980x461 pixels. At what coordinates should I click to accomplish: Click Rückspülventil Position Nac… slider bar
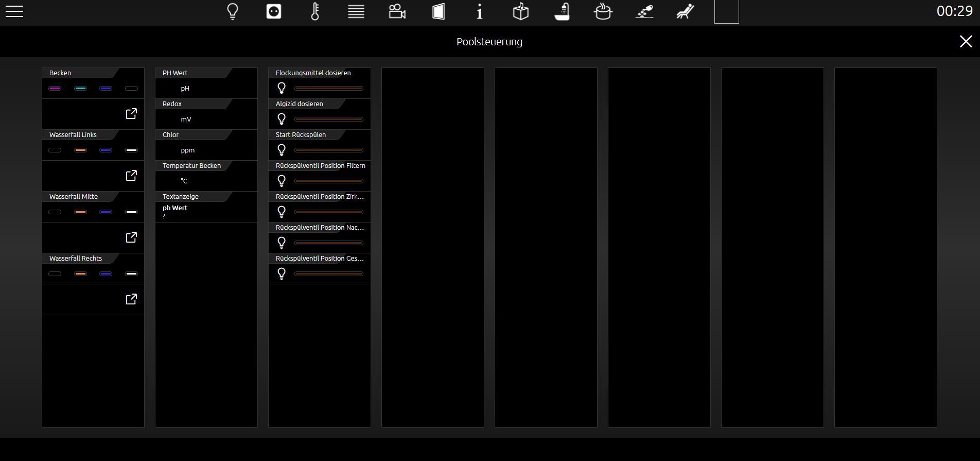point(329,243)
